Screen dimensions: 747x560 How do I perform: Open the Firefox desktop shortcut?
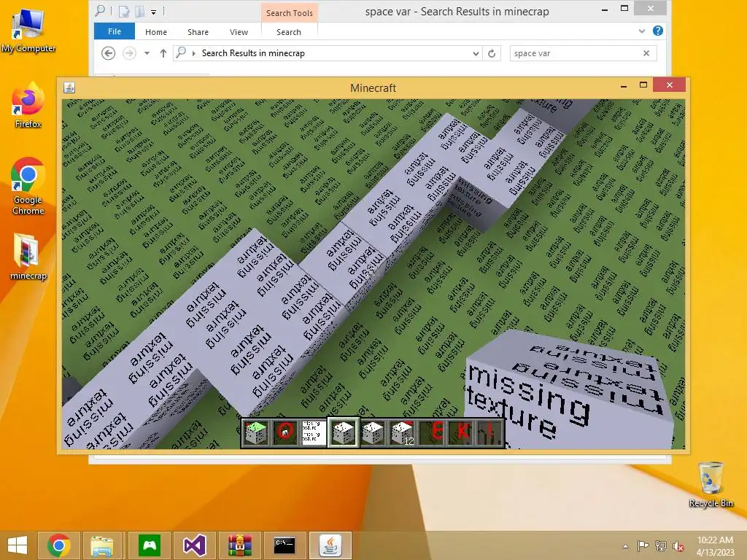pyautogui.click(x=28, y=106)
